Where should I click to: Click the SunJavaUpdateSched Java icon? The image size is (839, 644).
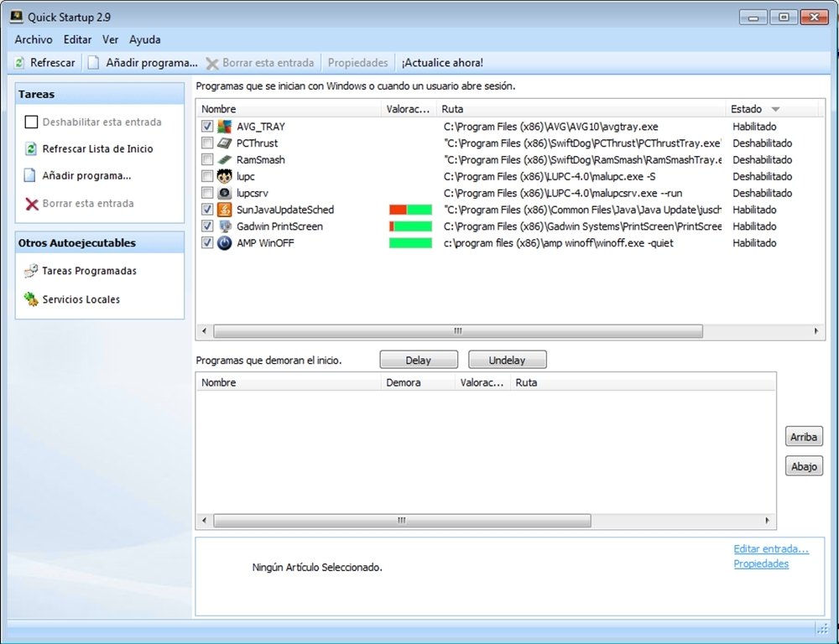click(x=225, y=210)
